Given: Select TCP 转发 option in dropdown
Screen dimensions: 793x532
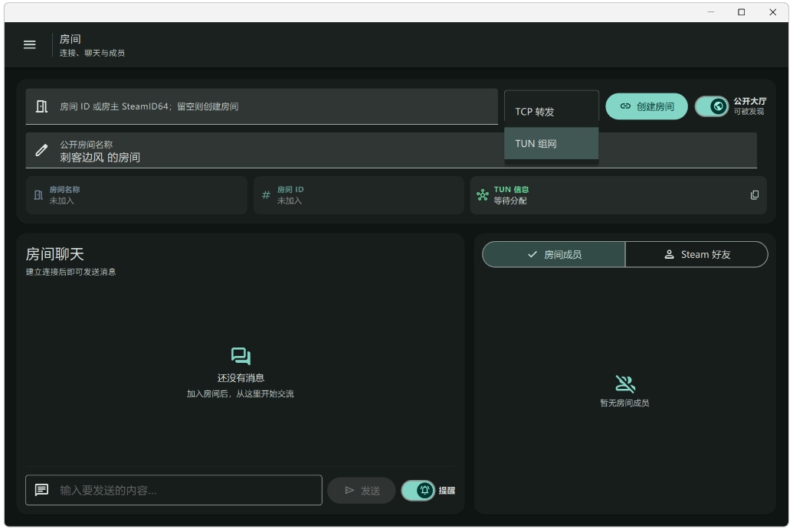Looking at the screenshot, I should pos(551,112).
